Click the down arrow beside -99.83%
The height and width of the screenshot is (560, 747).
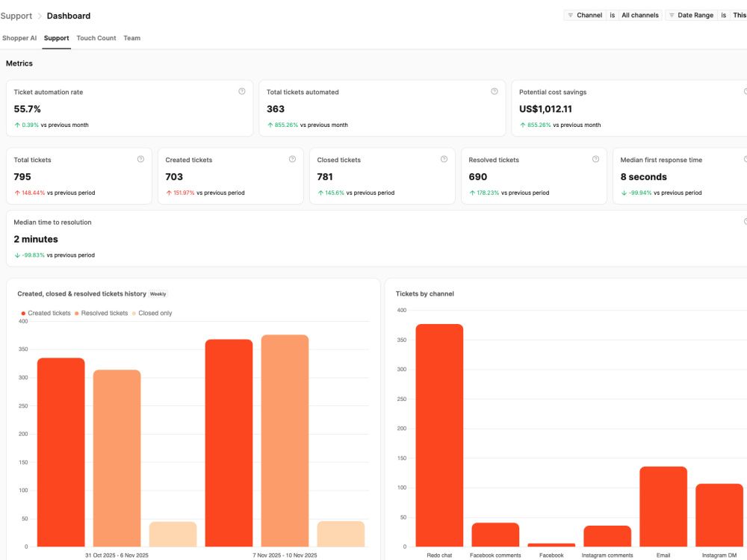17,255
